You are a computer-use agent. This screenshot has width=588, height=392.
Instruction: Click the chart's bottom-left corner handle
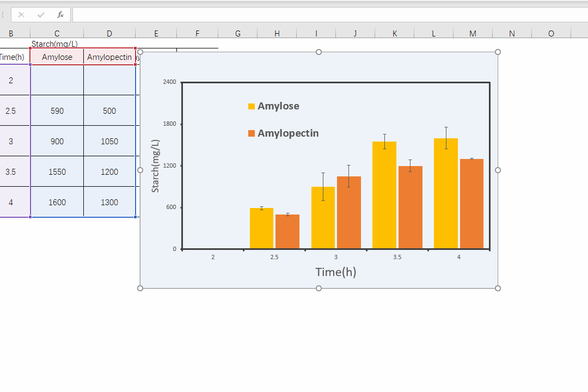pyautogui.click(x=140, y=288)
